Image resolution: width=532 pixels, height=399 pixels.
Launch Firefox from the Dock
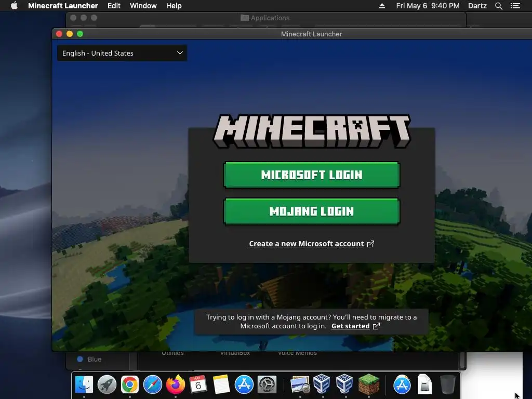pos(176,385)
